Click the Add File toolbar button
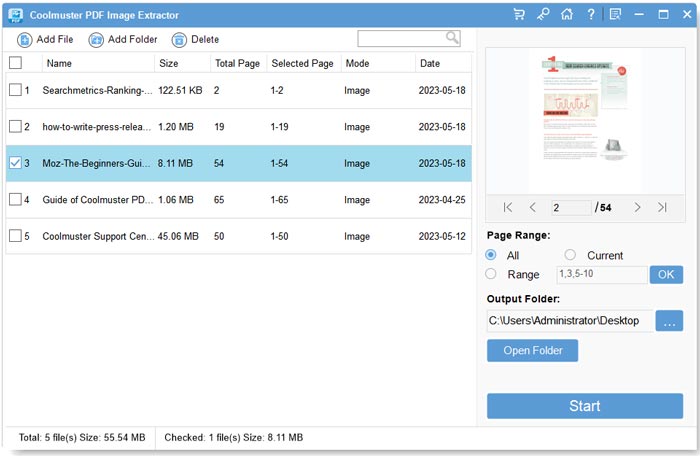The image size is (700, 456). (45, 39)
